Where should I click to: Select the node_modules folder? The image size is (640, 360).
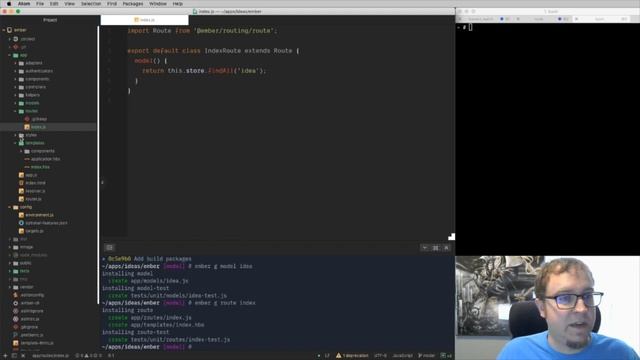[x=33, y=255]
